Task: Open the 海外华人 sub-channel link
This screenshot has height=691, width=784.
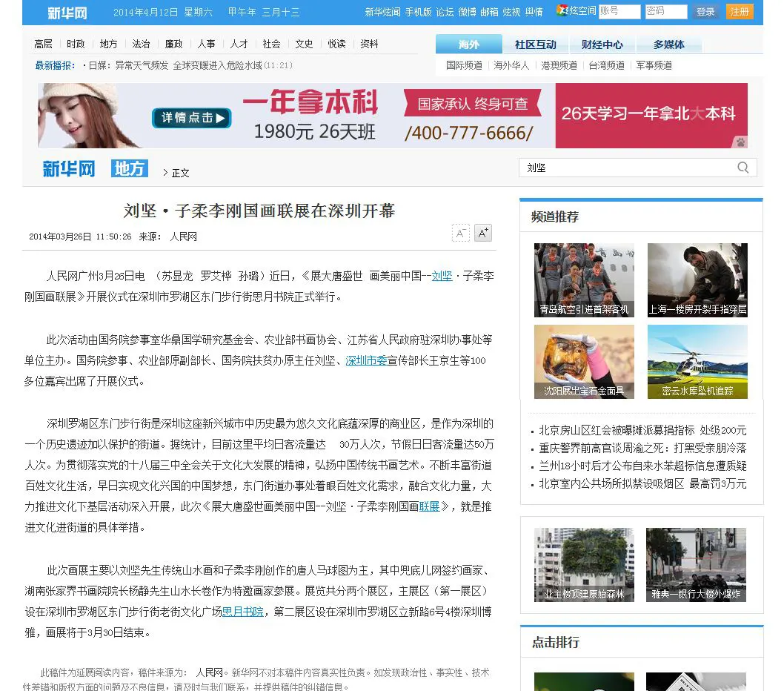Action: 511,65
